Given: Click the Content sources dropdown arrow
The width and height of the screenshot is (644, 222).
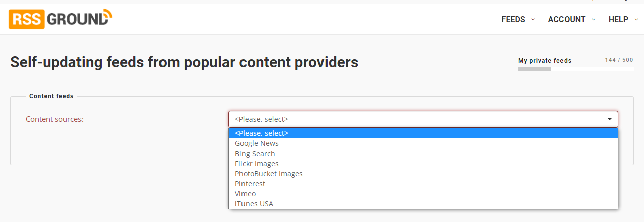Looking at the screenshot, I should (610, 119).
